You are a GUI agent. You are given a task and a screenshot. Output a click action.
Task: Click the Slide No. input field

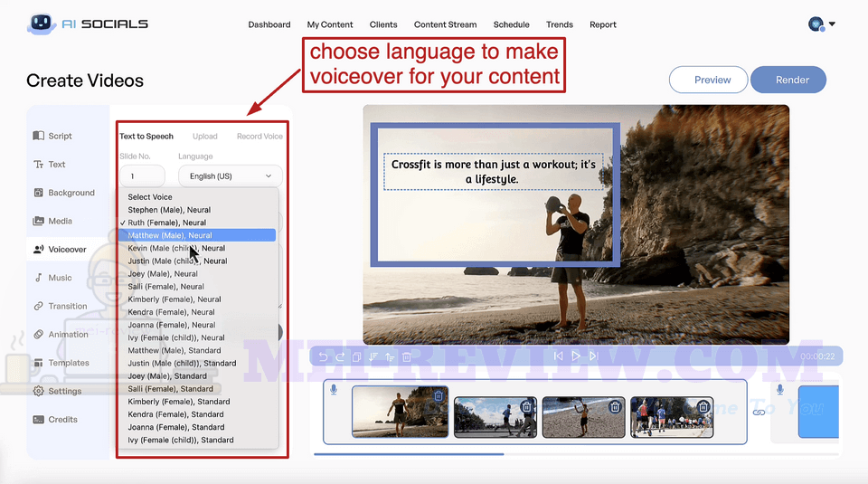point(142,176)
